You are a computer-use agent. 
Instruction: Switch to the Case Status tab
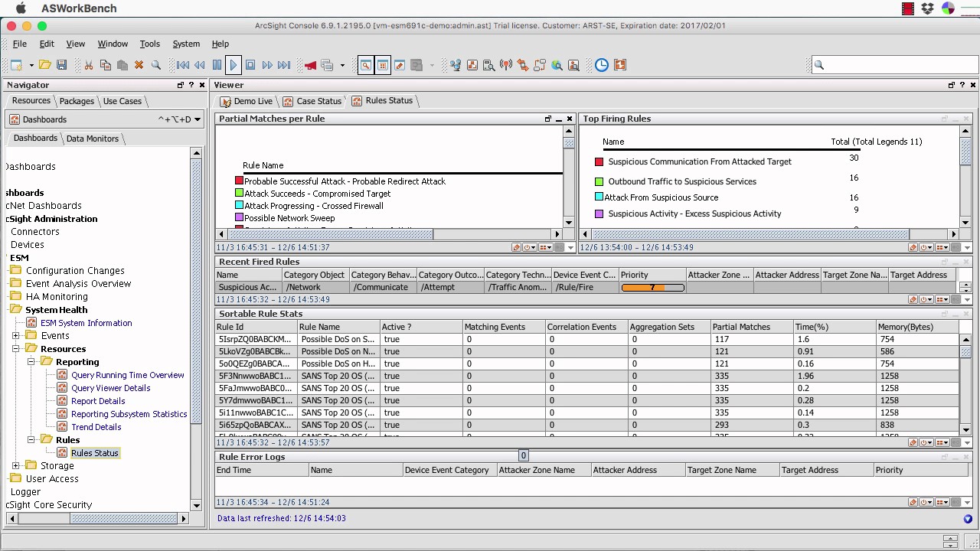coord(312,101)
